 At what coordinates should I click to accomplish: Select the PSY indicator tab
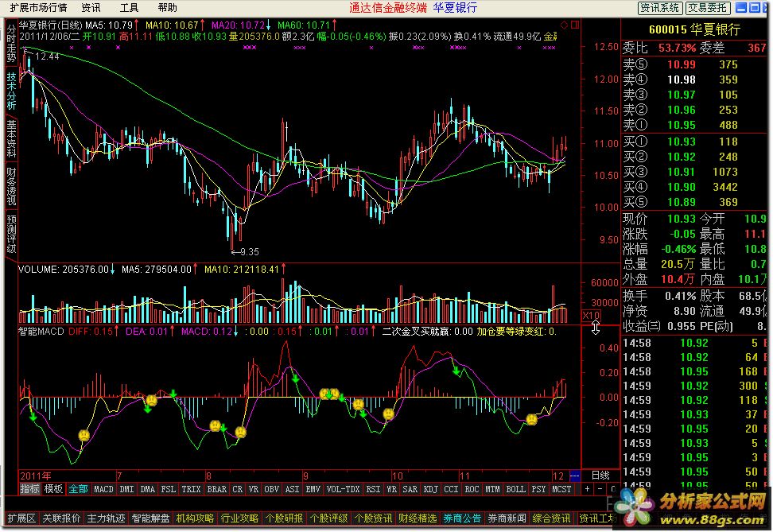539,489
